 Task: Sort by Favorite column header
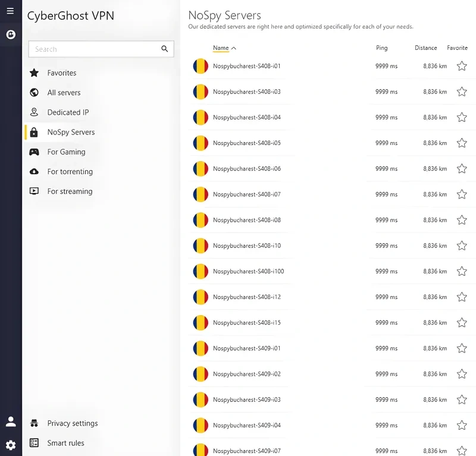tap(457, 48)
